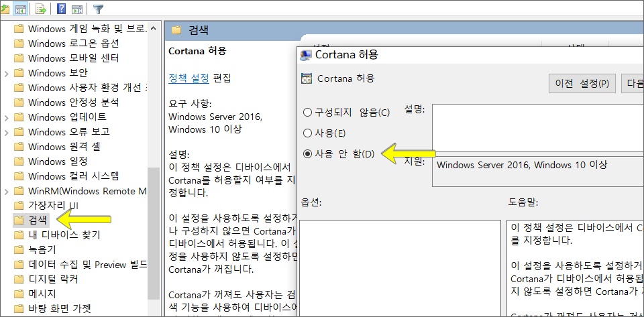Click folder icon of Windows 일정

(x=19, y=162)
